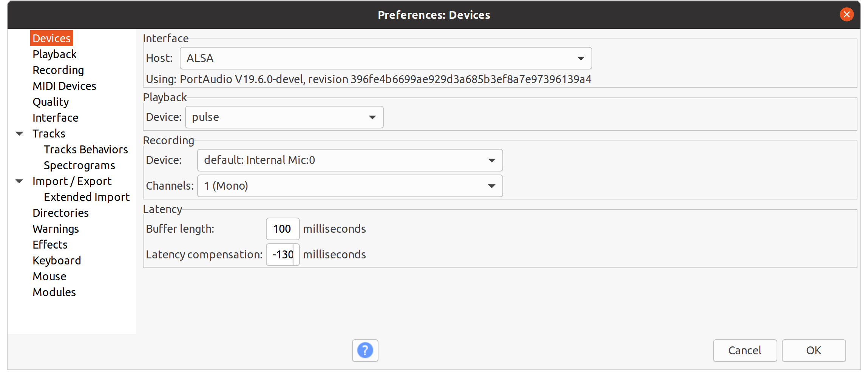The height and width of the screenshot is (377, 868).
Task: Click the Buffer length input field
Action: [x=283, y=229]
